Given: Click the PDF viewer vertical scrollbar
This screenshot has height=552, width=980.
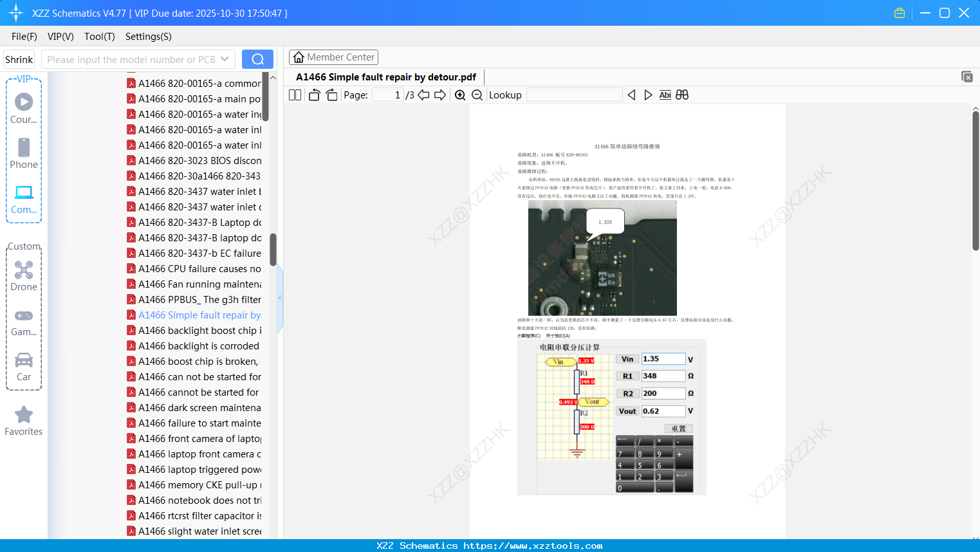Looking at the screenshot, I should pos(975,180).
